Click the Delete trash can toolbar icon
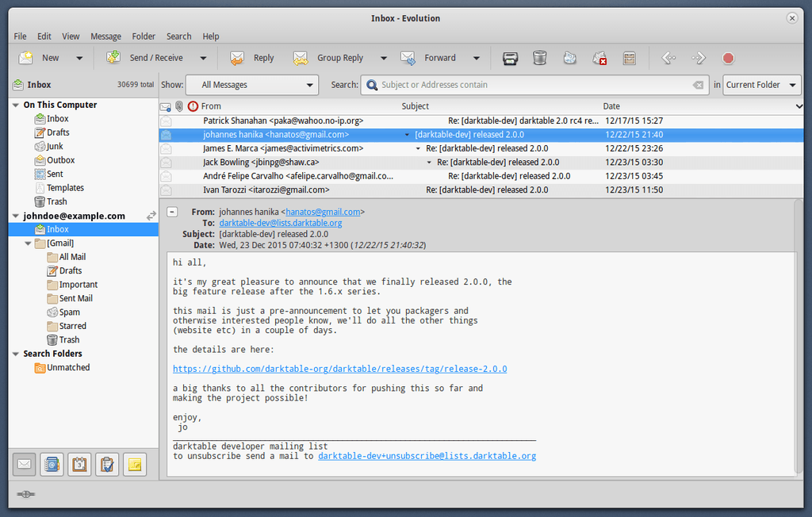812x517 pixels. (x=540, y=58)
